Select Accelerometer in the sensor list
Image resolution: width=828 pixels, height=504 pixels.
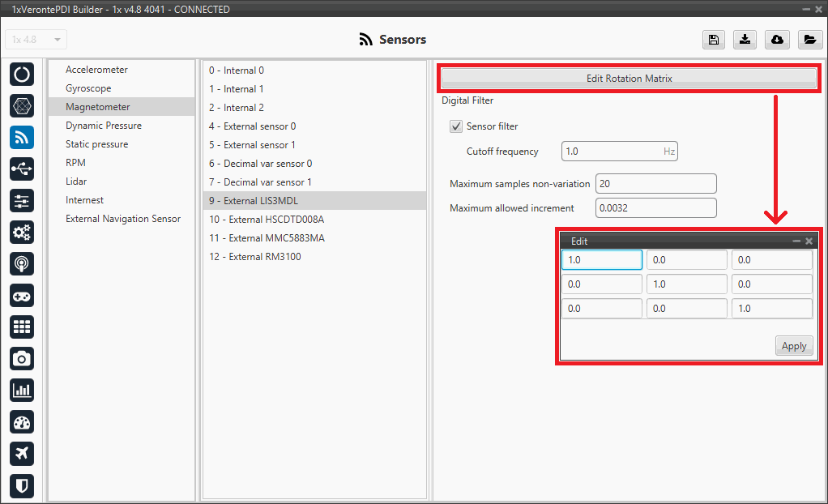tap(96, 70)
